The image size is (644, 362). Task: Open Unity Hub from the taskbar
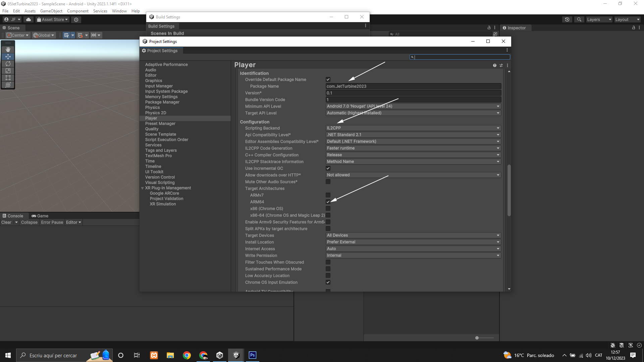point(220,355)
